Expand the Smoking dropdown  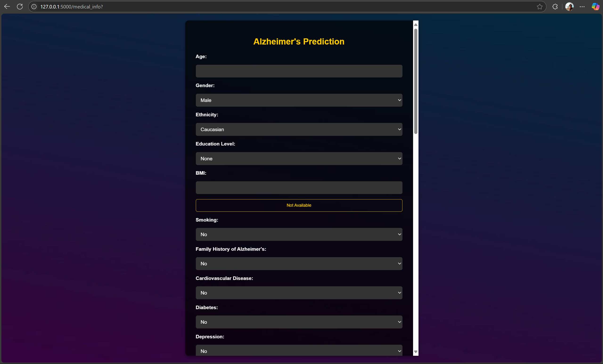click(x=299, y=235)
